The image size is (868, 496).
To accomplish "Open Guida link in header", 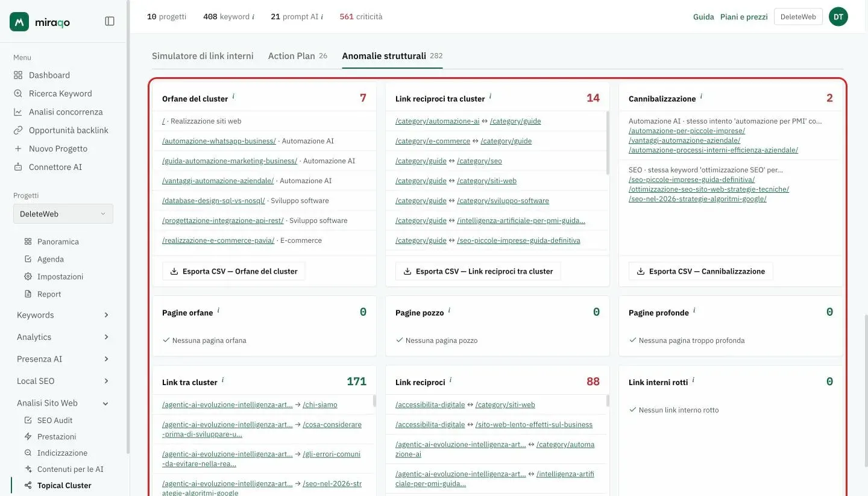I will [703, 17].
